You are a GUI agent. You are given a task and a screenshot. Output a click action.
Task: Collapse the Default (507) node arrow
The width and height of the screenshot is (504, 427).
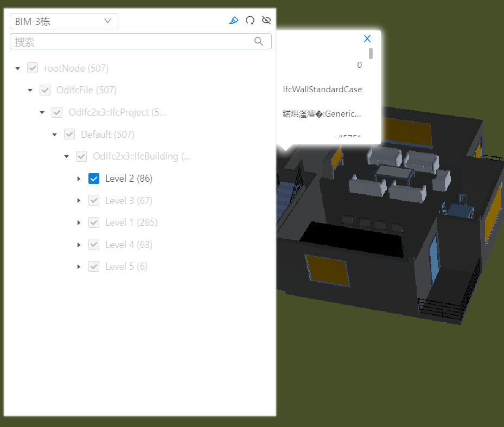54,135
